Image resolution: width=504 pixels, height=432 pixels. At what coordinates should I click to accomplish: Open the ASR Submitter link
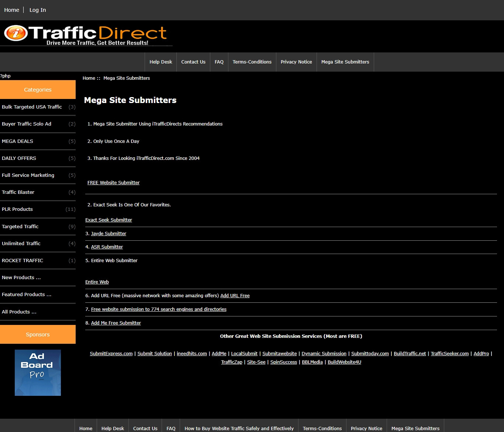click(x=107, y=247)
